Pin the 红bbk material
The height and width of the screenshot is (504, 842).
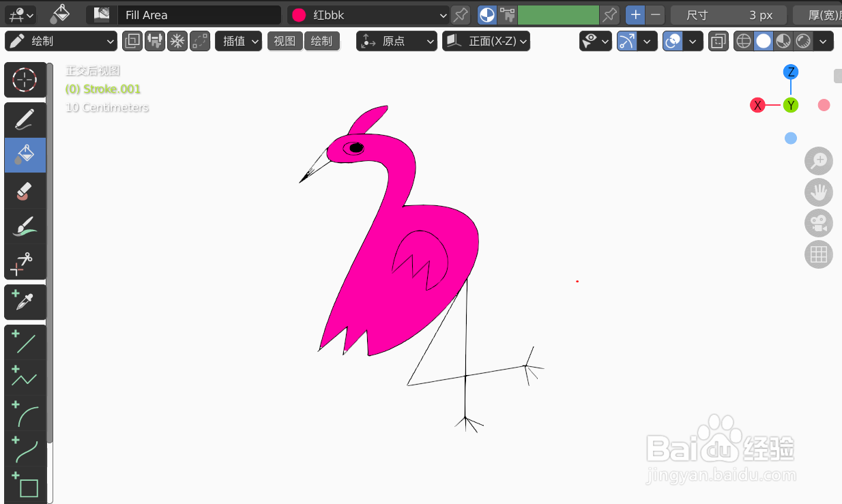[461, 14]
